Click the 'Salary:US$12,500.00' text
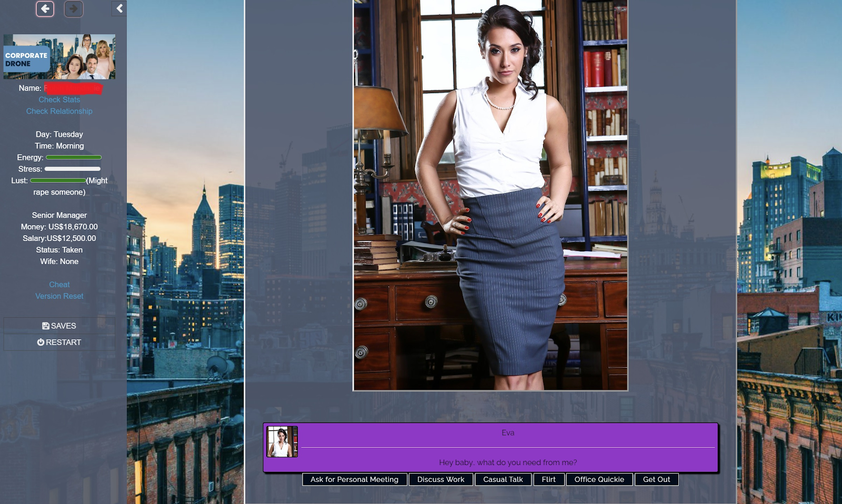 [59, 238]
